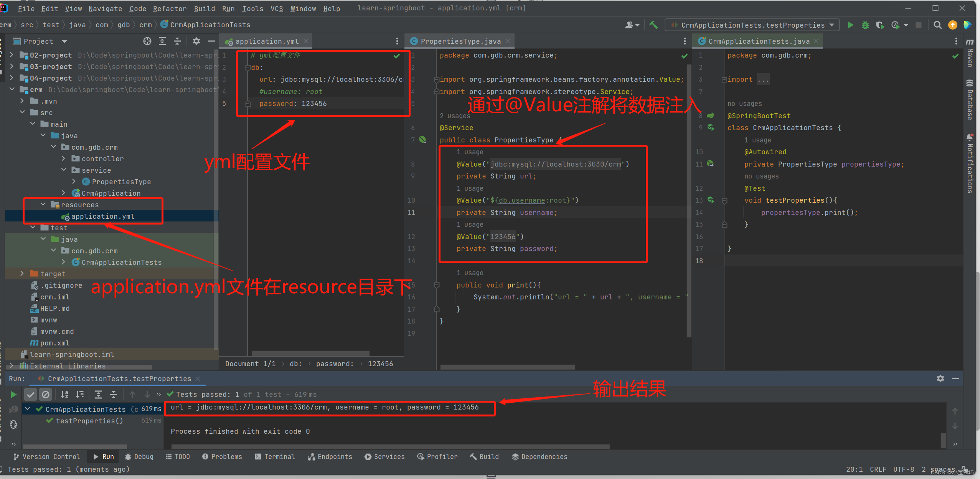The image size is (980, 479).
Task: Open the File menu
Action: pos(26,8)
